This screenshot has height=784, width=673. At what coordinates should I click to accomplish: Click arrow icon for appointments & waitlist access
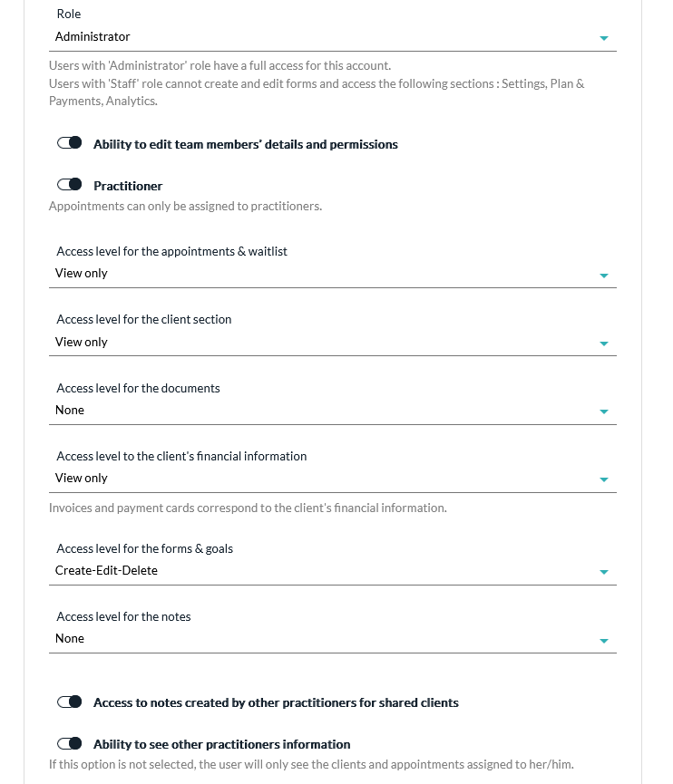[604, 275]
